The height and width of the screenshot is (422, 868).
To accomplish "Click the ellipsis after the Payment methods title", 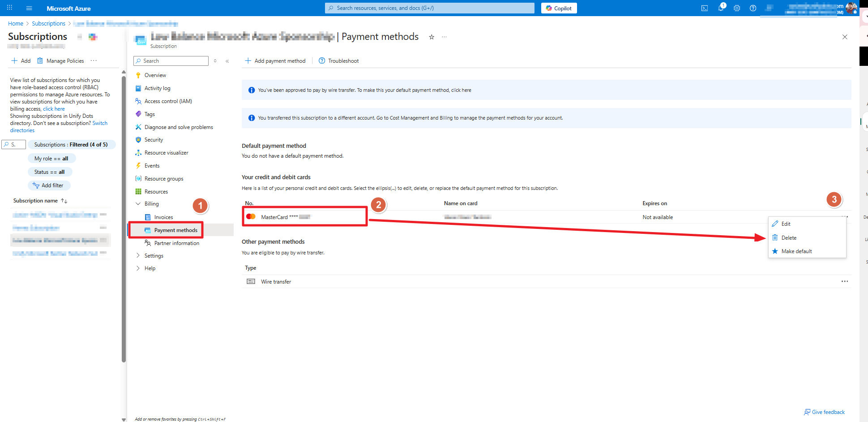I will [444, 37].
